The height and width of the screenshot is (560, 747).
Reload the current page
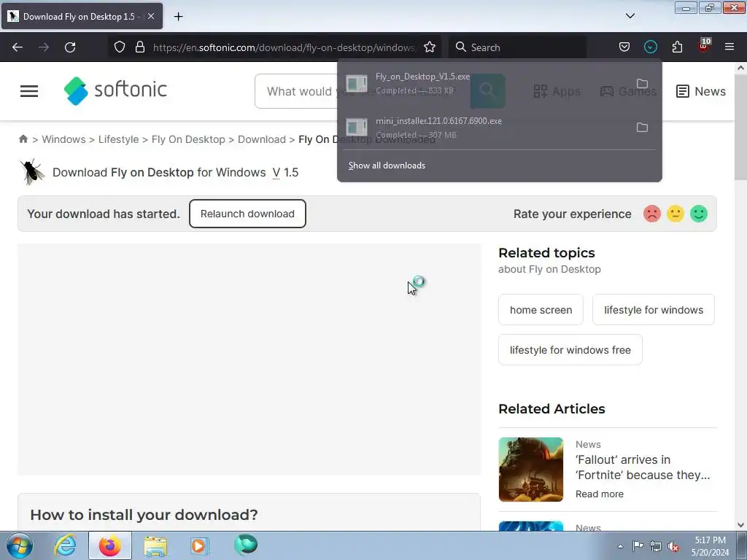pyautogui.click(x=70, y=47)
